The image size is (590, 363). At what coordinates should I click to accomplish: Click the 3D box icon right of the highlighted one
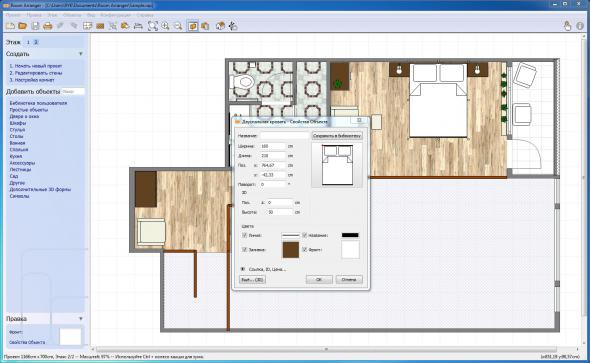click(x=205, y=26)
